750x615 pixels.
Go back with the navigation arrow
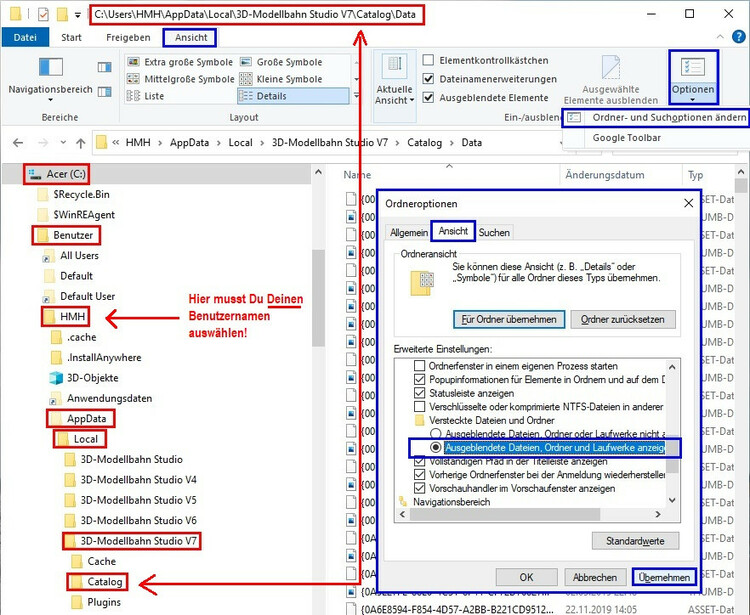click(x=18, y=143)
